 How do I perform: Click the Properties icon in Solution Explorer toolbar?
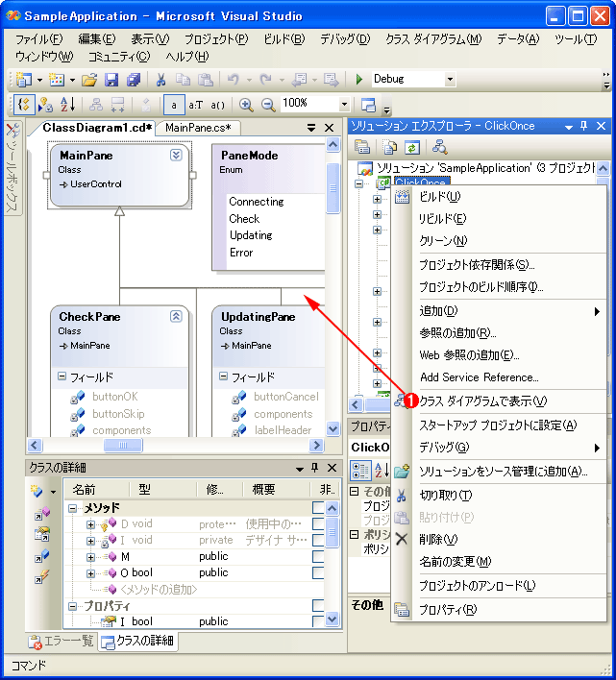pos(361,148)
